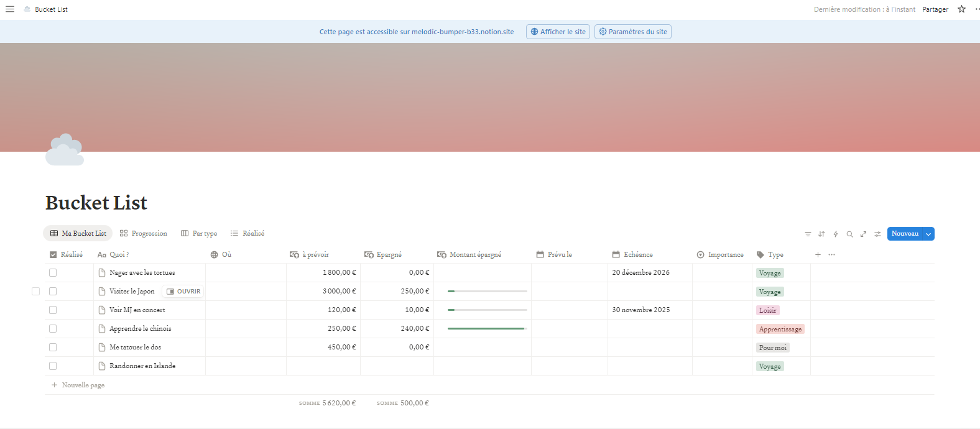980x429 pixels.
Task: Click the Loisir tag cell
Action: [x=767, y=310]
